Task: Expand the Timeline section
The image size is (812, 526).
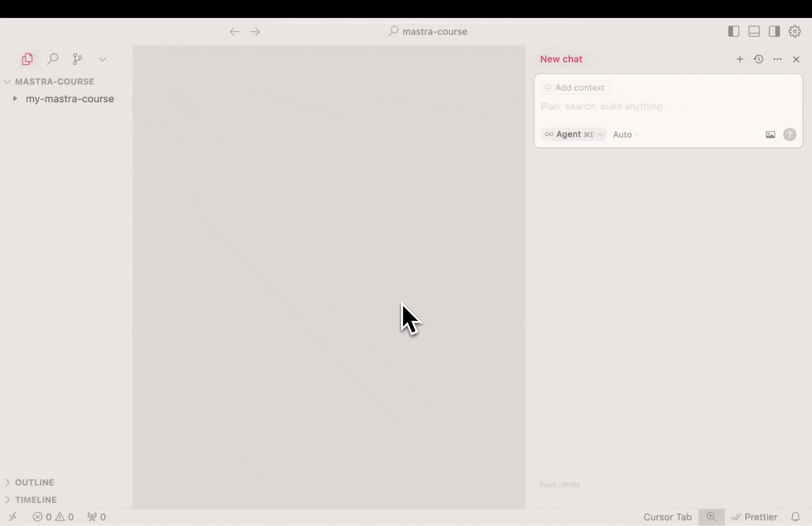Action: (36, 500)
